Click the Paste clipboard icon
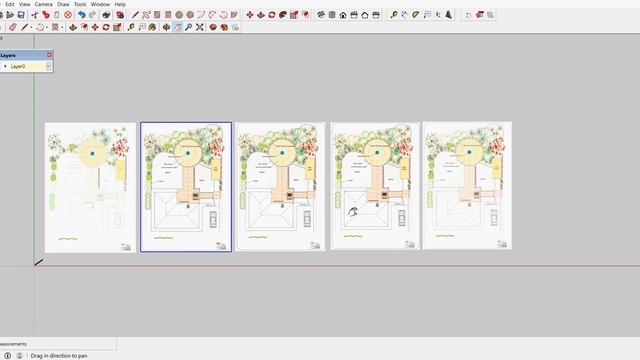 point(57,15)
